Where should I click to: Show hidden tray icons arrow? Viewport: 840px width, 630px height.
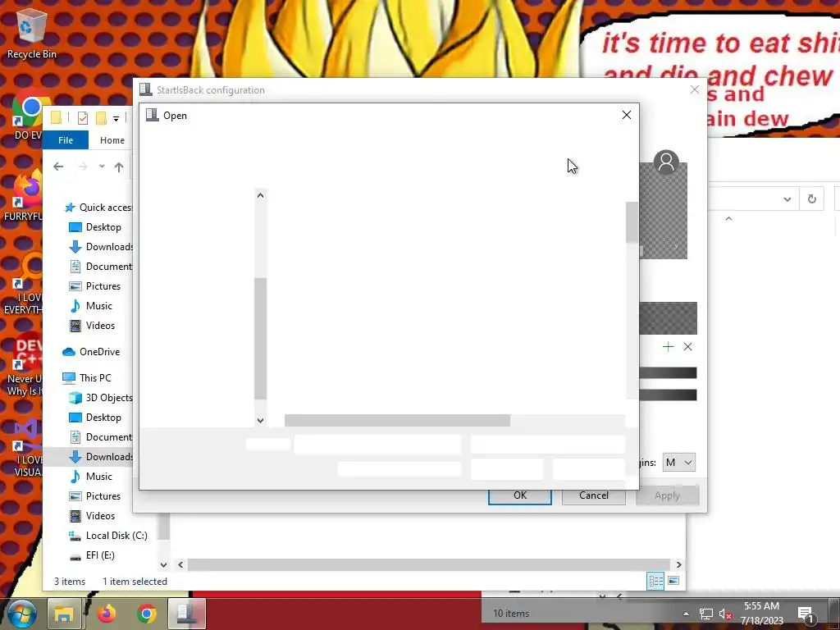coord(687,614)
